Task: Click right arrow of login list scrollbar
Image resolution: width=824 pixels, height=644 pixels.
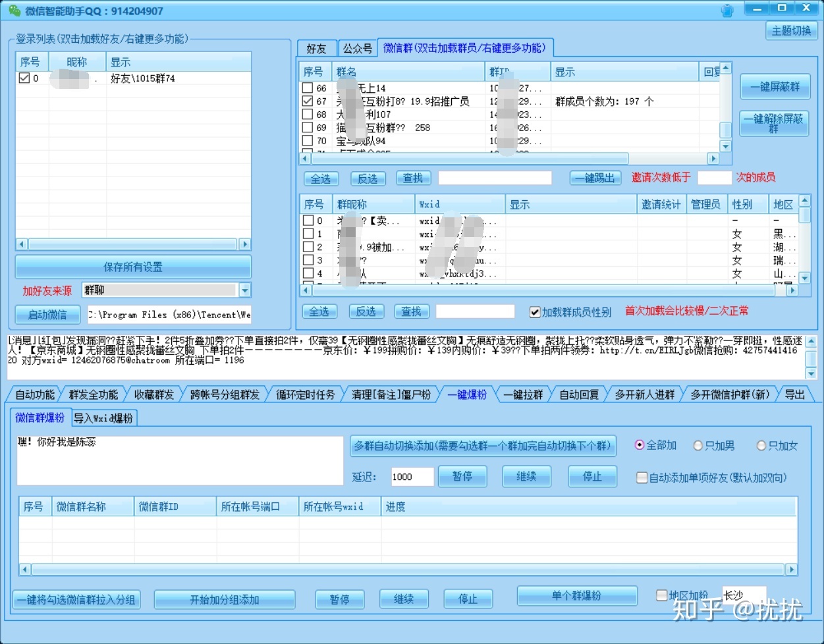Action: coord(245,244)
